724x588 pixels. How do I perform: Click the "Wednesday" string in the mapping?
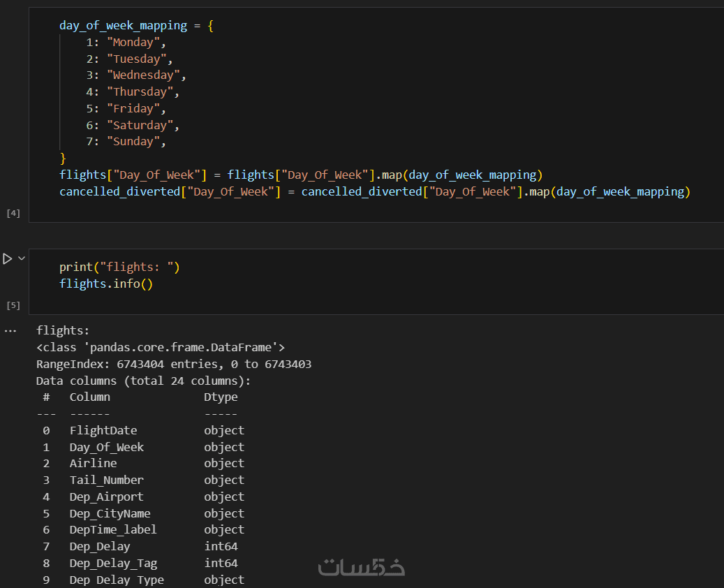click(x=143, y=75)
